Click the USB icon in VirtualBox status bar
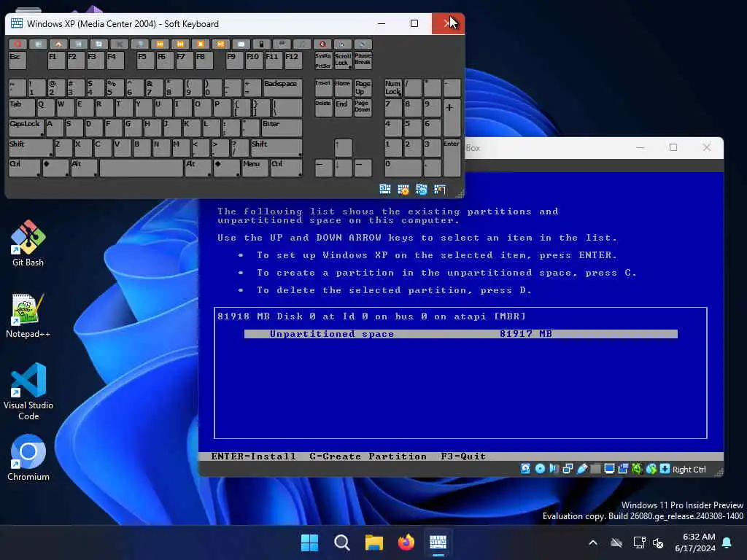The width and height of the screenshot is (747, 560). pos(581,469)
